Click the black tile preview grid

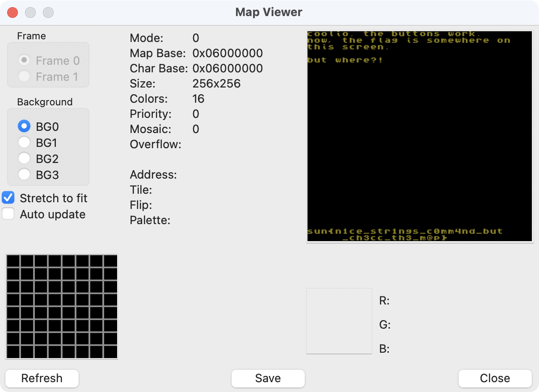[62, 306]
